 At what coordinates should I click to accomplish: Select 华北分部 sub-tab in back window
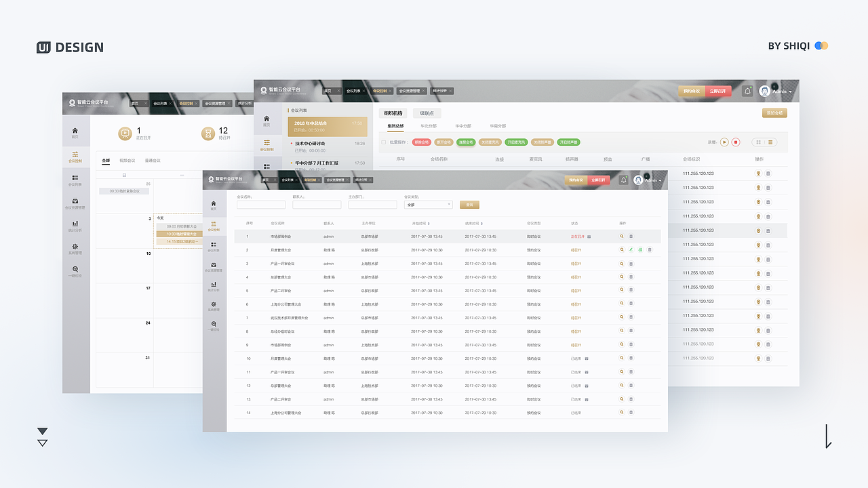[429, 126]
